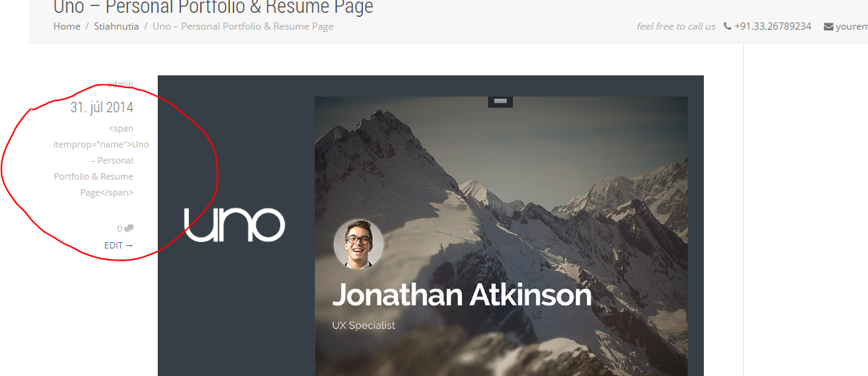Click the phone icon in header

tap(727, 26)
